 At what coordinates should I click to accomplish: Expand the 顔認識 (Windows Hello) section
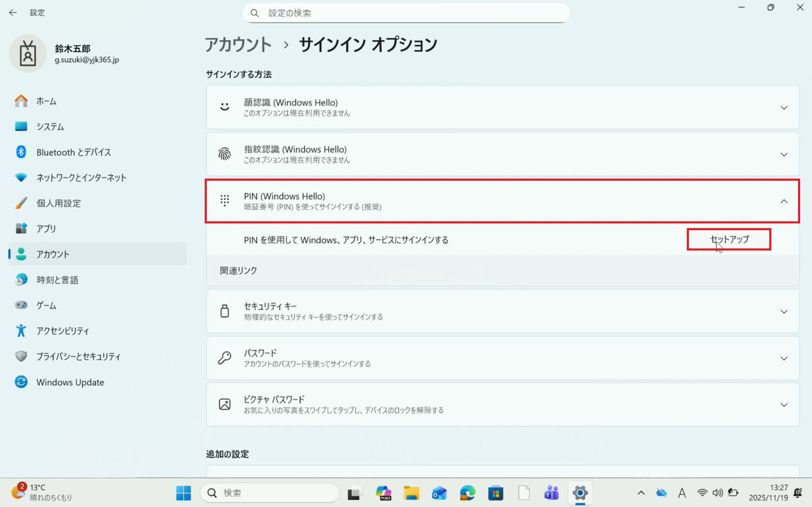[x=784, y=107]
